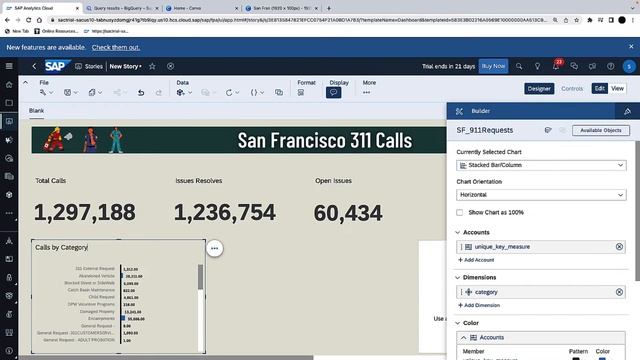Screen dimensions: 640x360
Task: Click the linked analysis icon in Data group
Action: (x=279, y=93)
